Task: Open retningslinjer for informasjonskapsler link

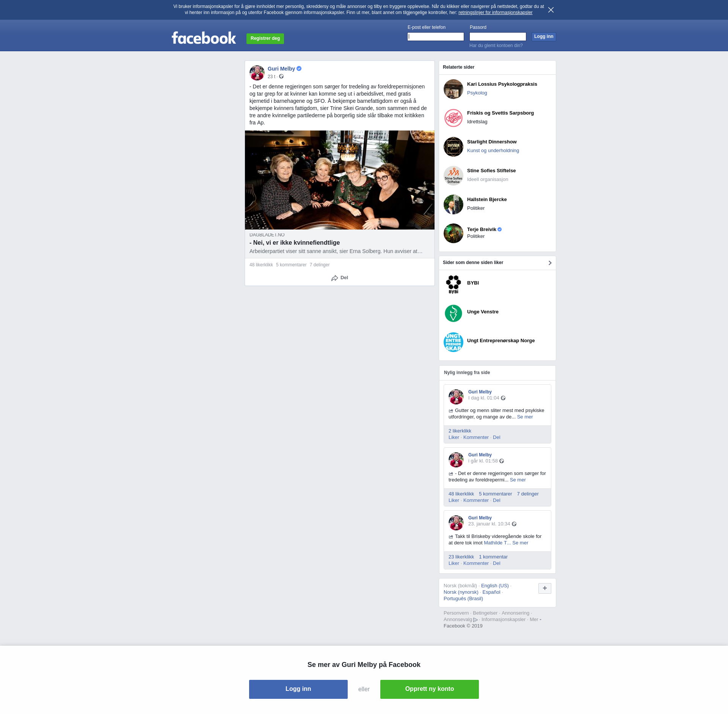Action: pos(495,13)
